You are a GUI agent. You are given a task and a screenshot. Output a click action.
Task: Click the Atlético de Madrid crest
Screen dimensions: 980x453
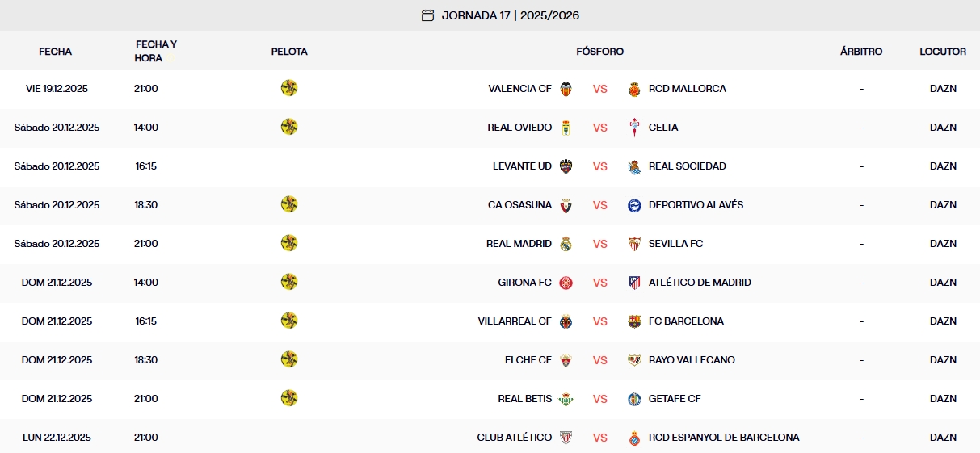634,283
